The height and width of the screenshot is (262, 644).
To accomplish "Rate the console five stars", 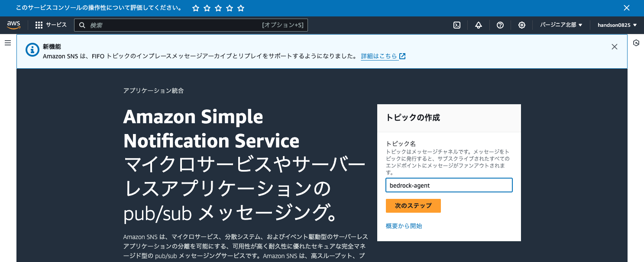I will tap(241, 8).
